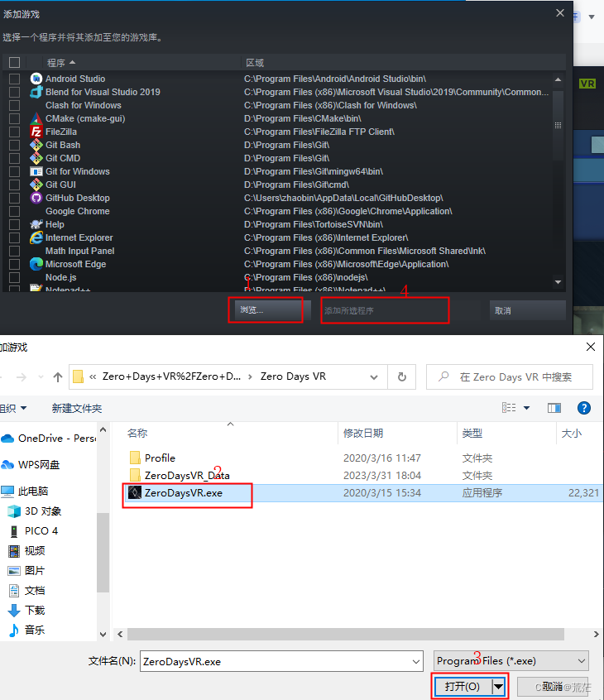
Task: Click the program list scroll down arrow
Action: coord(558,282)
